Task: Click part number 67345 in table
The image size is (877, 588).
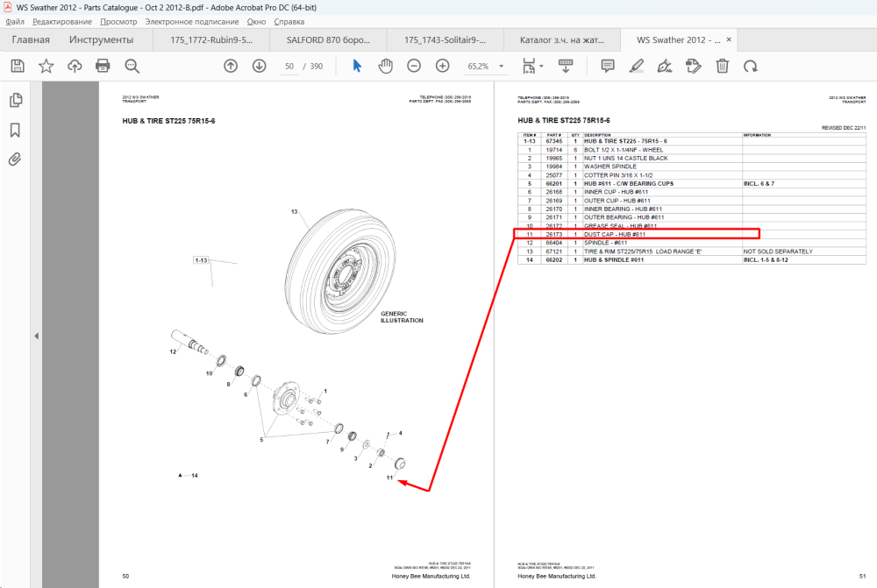Action: [553, 141]
